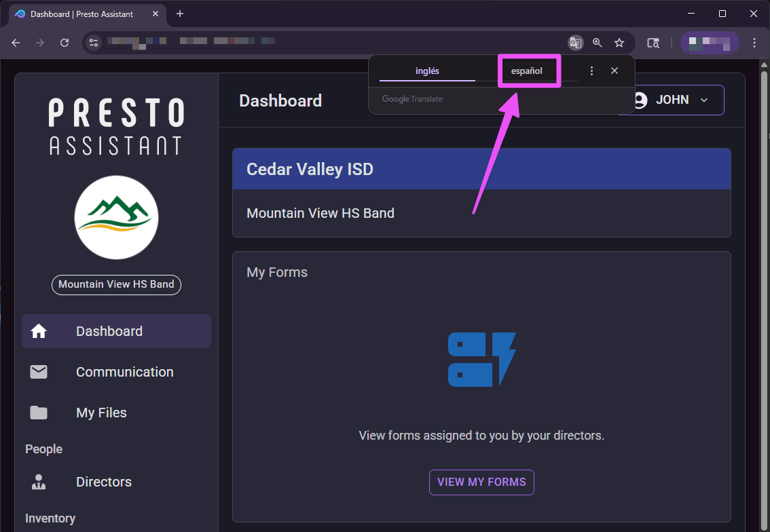
Task: Open Directors in sidebar menu
Action: click(116, 482)
